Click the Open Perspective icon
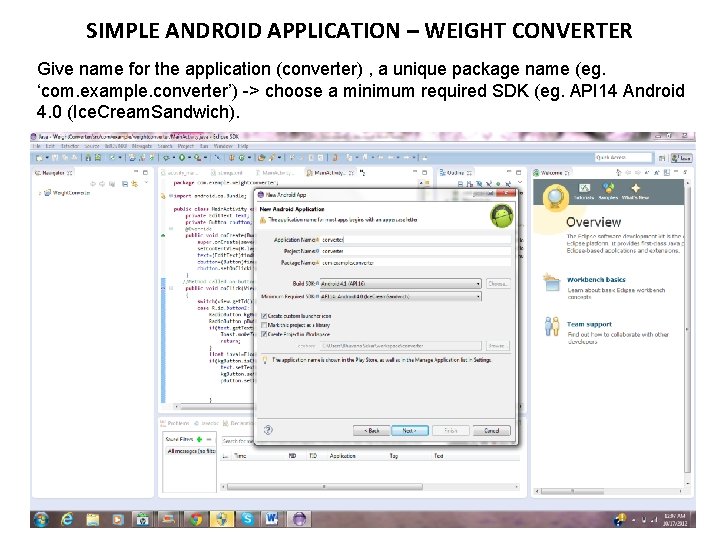The height and width of the screenshot is (540, 720). coord(661,158)
